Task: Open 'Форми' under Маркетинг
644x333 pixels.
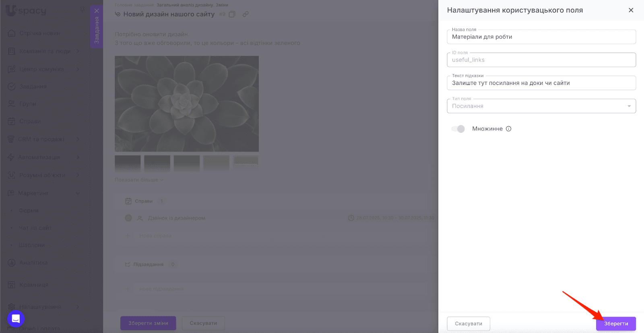Action: [x=29, y=211]
